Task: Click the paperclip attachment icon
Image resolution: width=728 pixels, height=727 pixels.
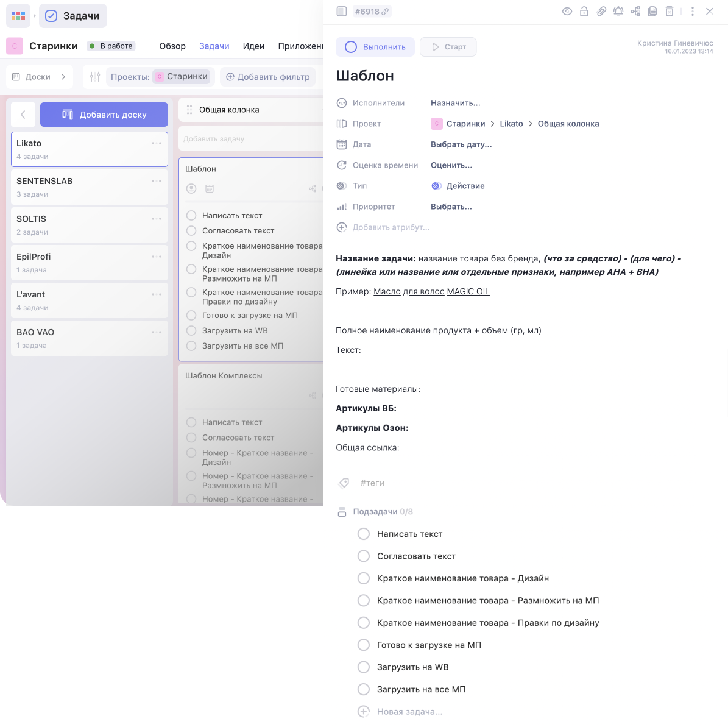Action: point(601,12)
